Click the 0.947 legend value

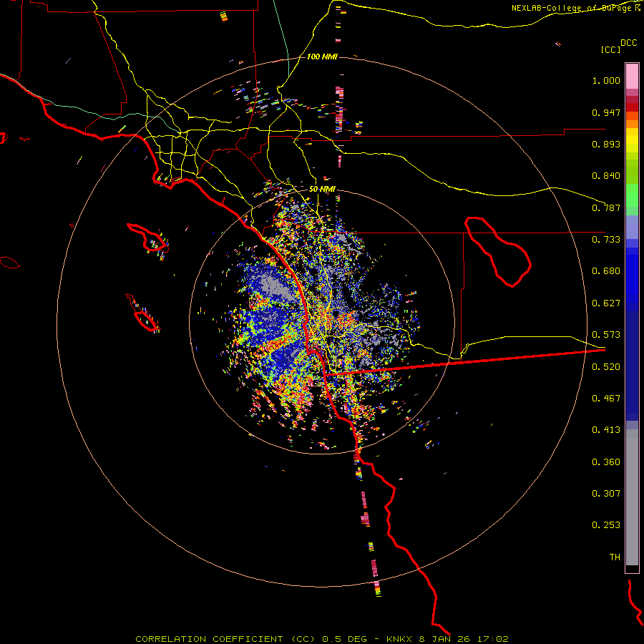click(606, 112)
